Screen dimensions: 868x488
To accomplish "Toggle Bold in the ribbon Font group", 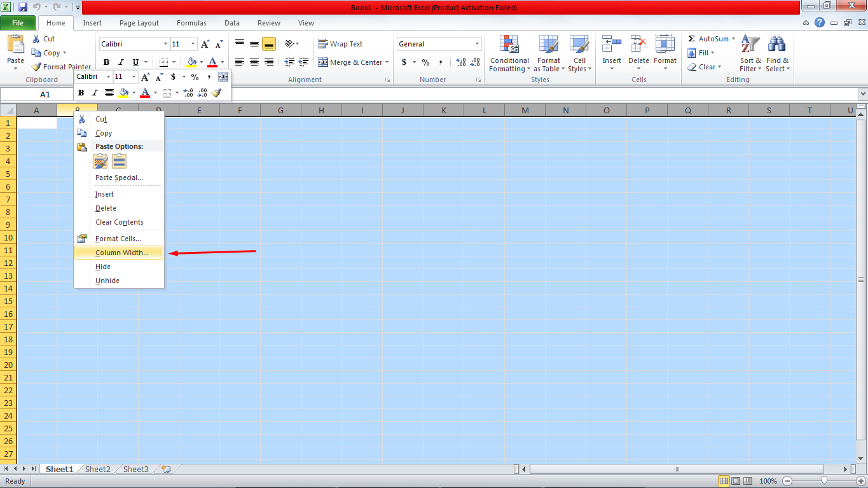I will pos(106,62).
